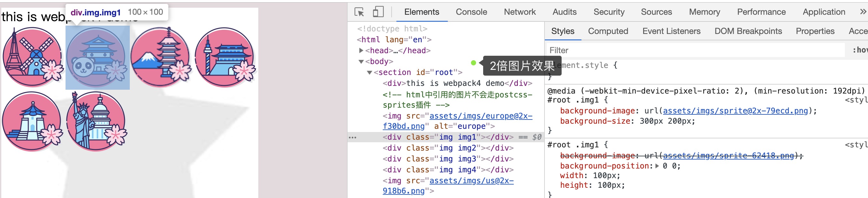Screen dimensions: 868x198
Task: Select the div img2 element row
Action: (448, 148)
